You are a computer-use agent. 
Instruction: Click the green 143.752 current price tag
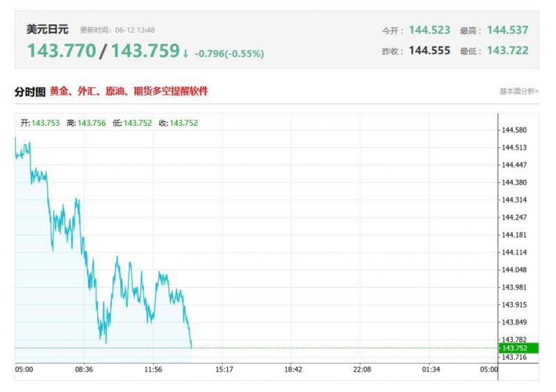point(518,348)
